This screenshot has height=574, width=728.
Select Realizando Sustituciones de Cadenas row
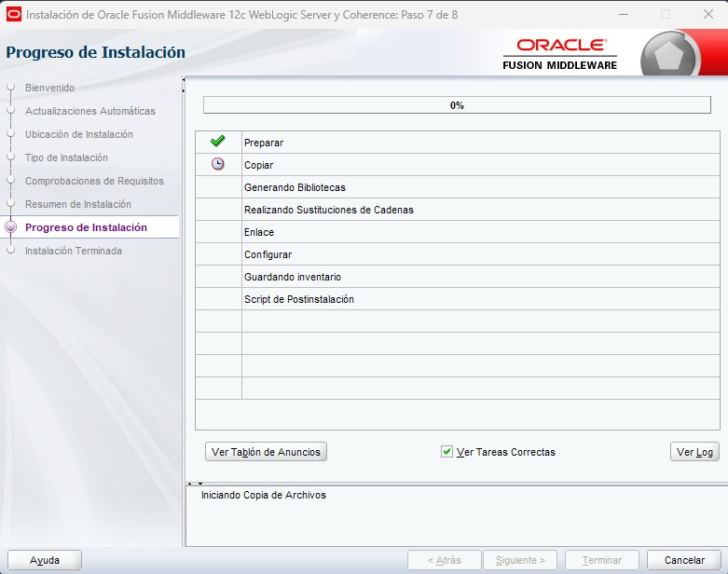coord(458,210)
